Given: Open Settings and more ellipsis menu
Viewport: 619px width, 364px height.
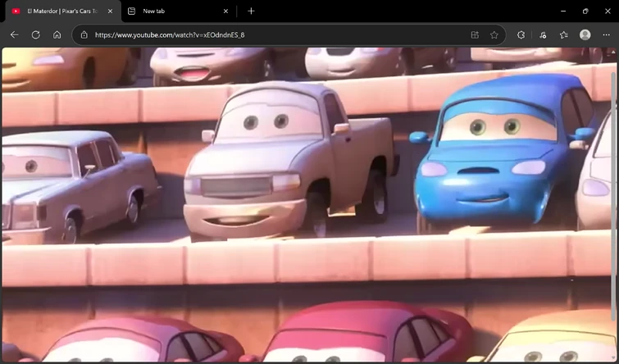Looking at the screenshot, I should click(607, 34).
